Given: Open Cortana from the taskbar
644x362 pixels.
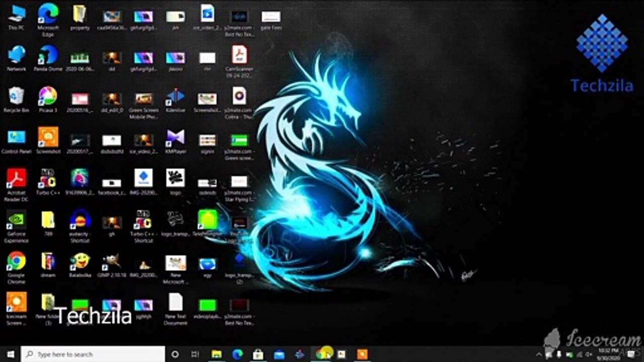Looking at the screenshot, I should [175, 354].
